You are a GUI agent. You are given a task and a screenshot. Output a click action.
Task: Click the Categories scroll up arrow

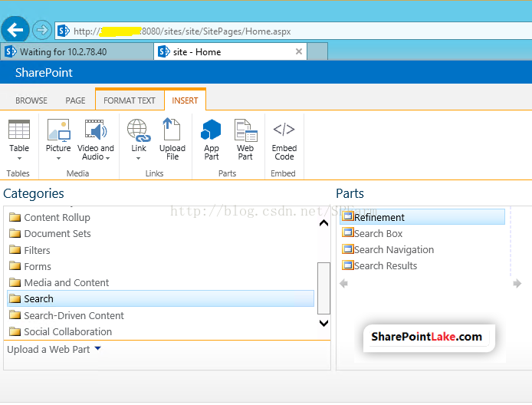(x=323, y=223)
